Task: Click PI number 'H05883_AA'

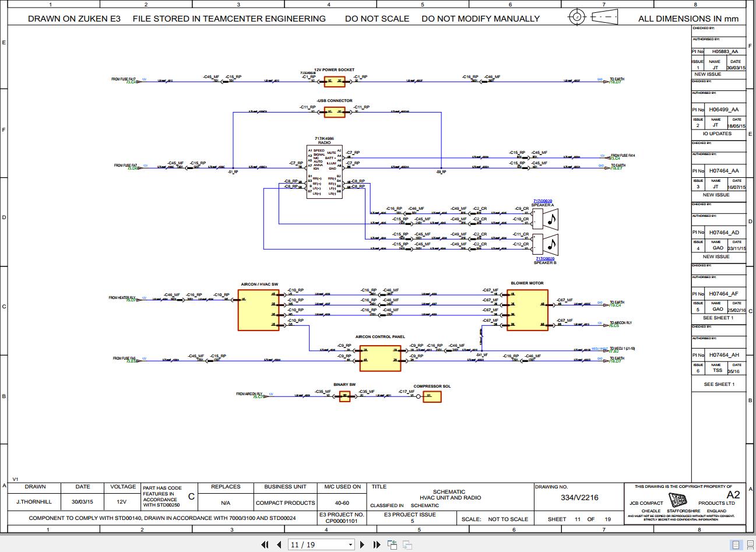Action: [x=725, y=51]
